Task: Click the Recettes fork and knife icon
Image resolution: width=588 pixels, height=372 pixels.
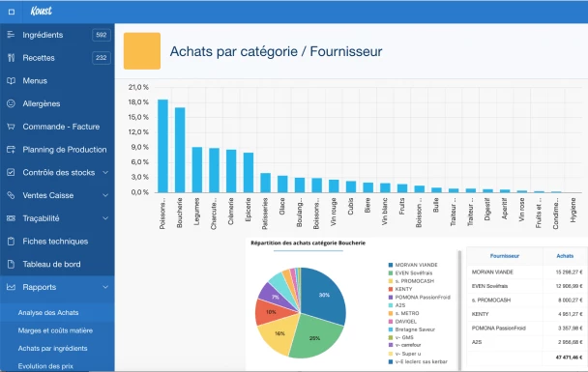Action: 11,58
